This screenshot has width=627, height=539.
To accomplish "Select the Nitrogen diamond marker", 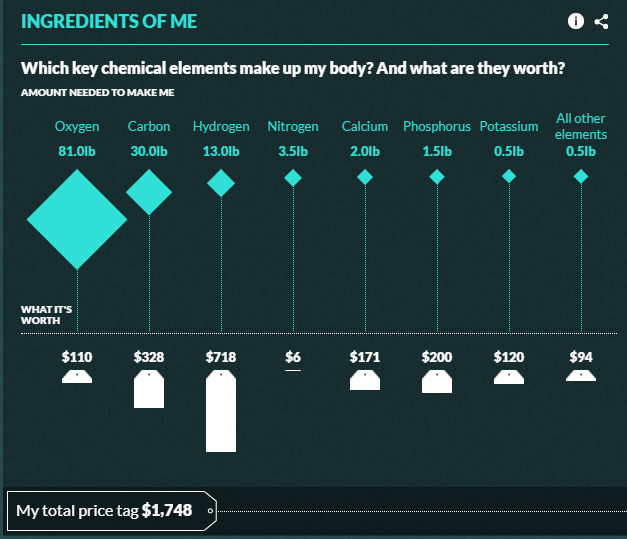I will coord(293,177).
